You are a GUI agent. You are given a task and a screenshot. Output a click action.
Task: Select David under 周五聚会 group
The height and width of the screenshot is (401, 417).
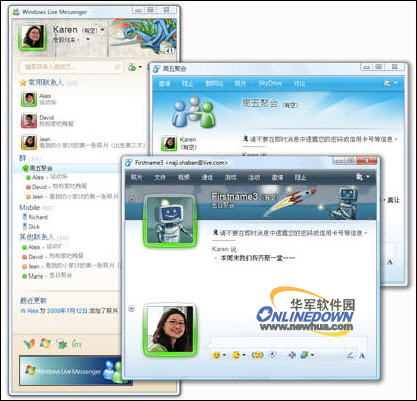click(x=56, y=187)
